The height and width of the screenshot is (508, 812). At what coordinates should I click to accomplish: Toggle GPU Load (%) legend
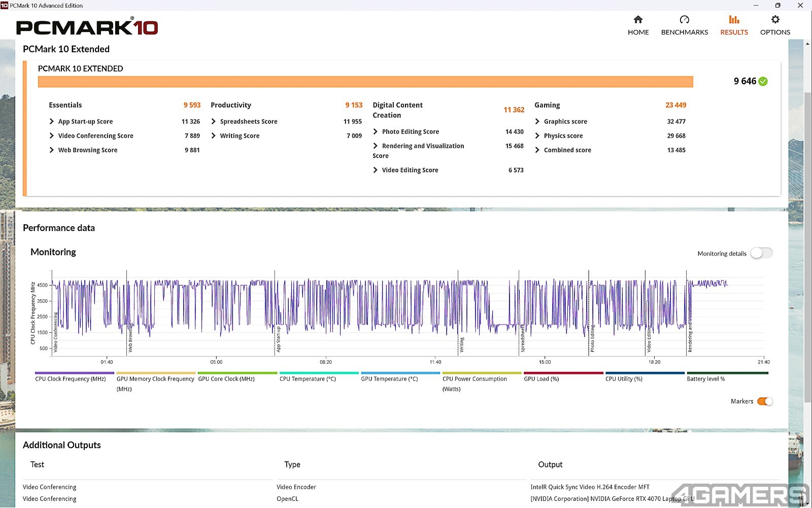pos(563,377)
